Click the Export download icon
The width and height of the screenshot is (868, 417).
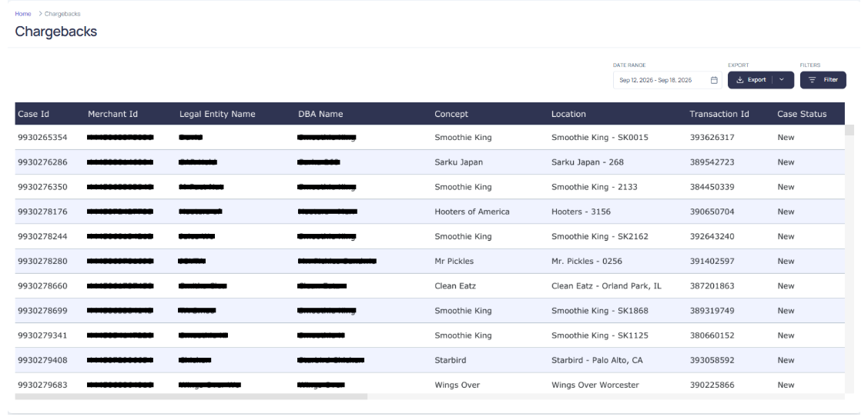click(x=739, y=80)
